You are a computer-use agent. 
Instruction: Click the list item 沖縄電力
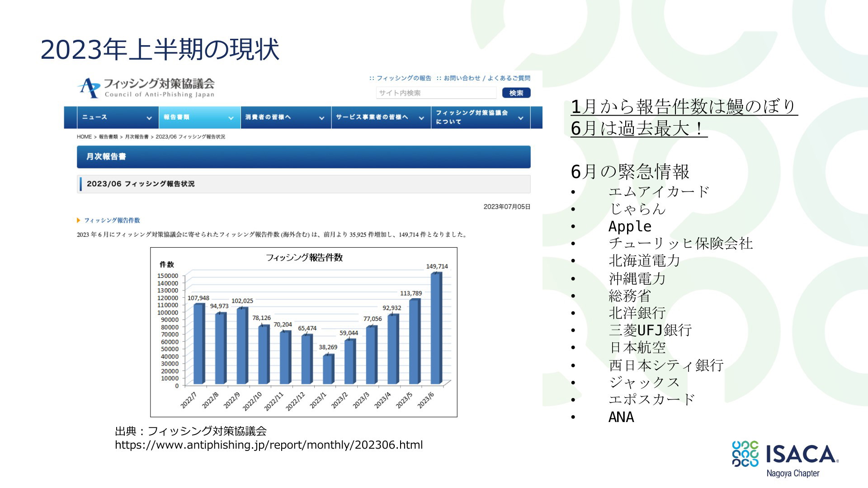point(637,278)
